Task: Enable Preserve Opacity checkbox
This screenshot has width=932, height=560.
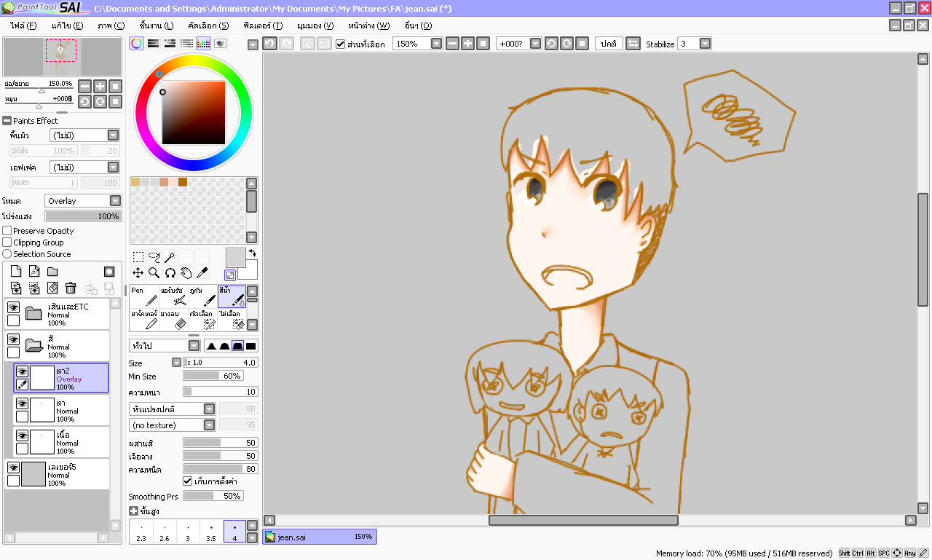Action: click(7, 231)
